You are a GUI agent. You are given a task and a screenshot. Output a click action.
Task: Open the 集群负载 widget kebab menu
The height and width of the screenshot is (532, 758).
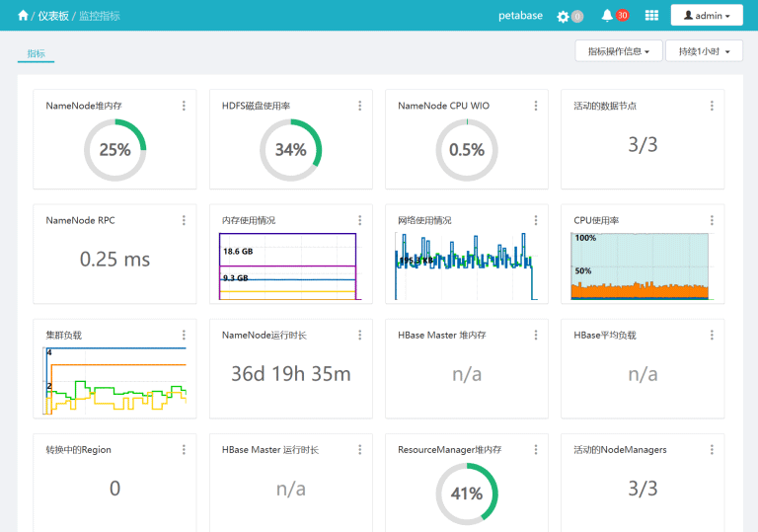point(184,335)
